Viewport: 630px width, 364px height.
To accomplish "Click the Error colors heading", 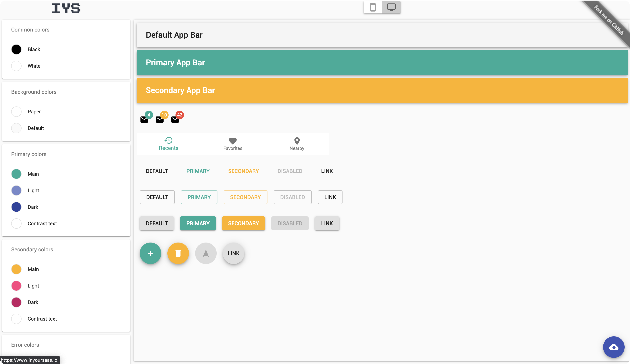I will pos(25,345).
